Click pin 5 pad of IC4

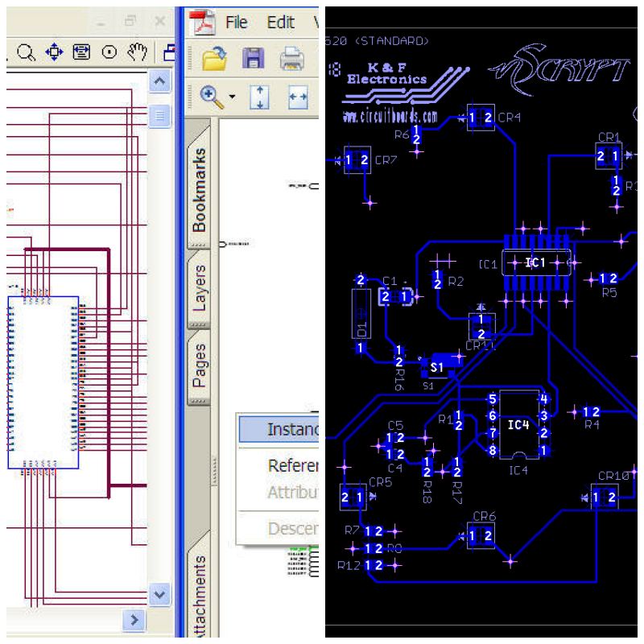(493, 398)
